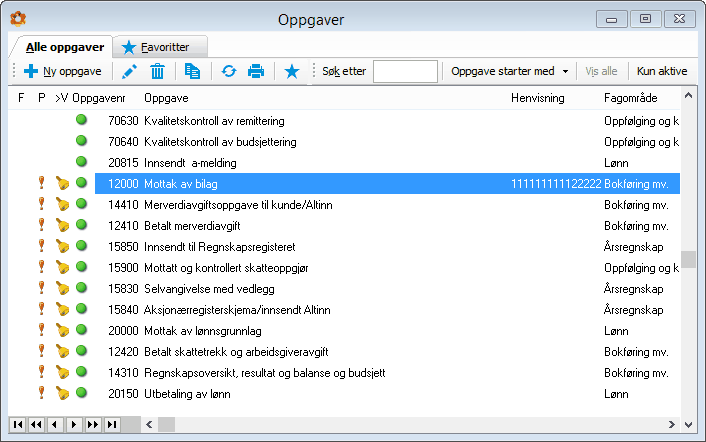Click vertical scrollbar up arrow
Viewport: 706px width, 442px height.
pyautogui.click(x=688, y=95)
